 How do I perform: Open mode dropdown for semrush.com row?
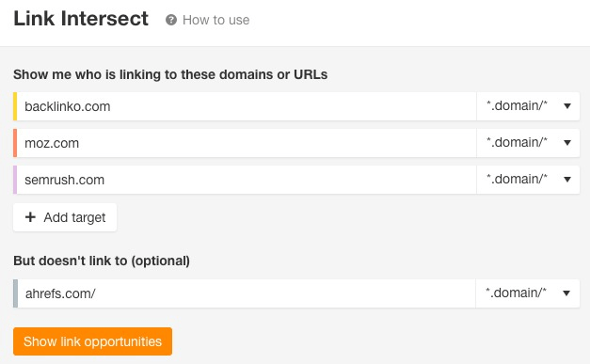[528, 180]
